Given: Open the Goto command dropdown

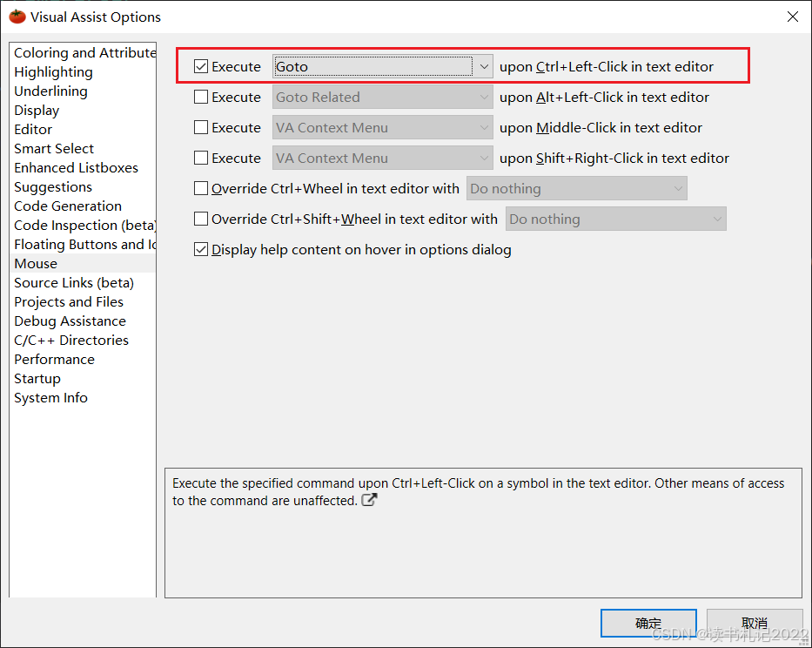Looking at the screenshot, I should click(383, 66).
